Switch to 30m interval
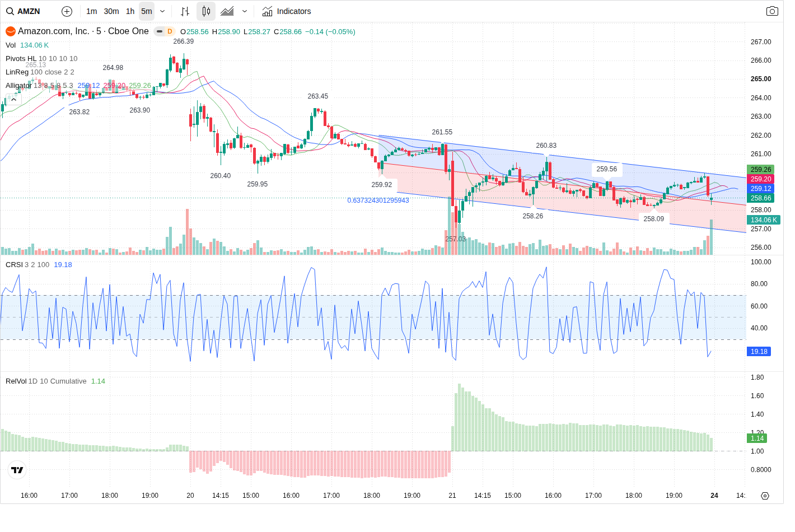The width and height of the screenshot is (795, 532). tap(111, 11)
